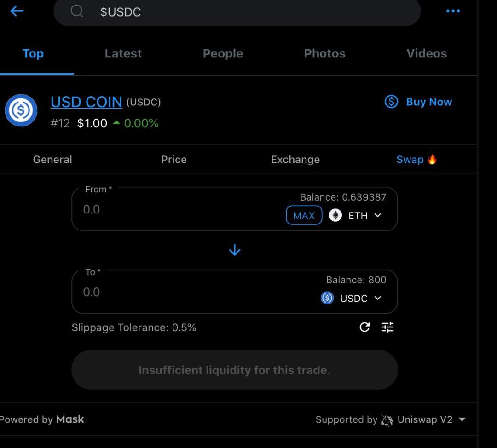
Task: Click the dollar icon beside Buy Now
Action: pyautogui.click(x=391, y=102)
